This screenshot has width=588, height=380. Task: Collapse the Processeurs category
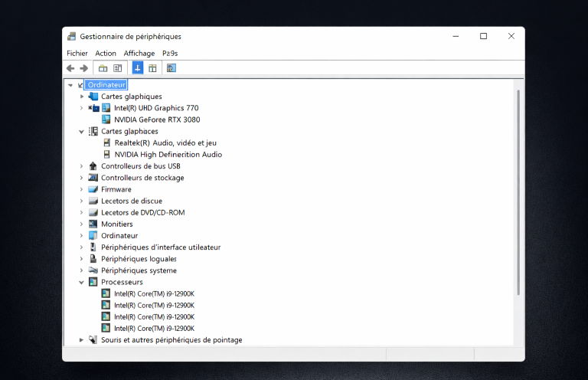click(82, 282)
